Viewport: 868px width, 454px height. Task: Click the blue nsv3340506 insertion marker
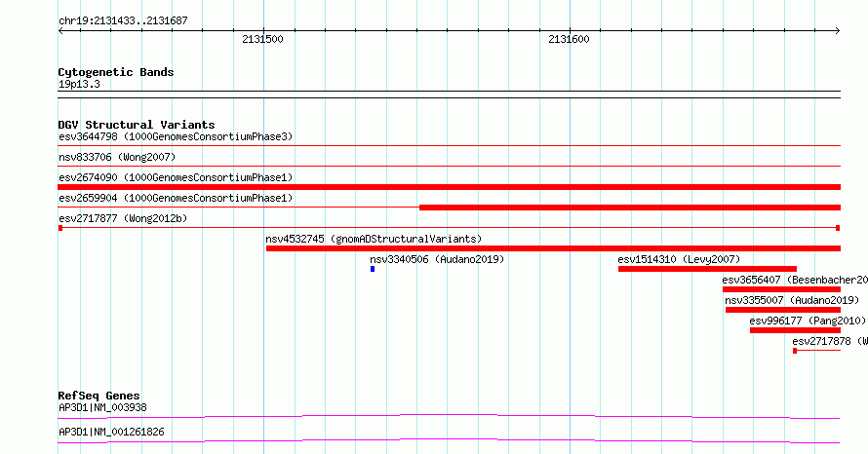[x=373, y=269]
